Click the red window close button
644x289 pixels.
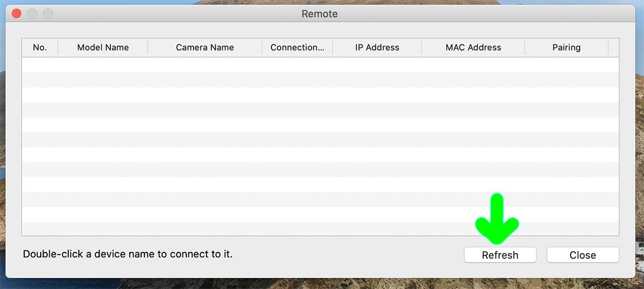point(17,13)
